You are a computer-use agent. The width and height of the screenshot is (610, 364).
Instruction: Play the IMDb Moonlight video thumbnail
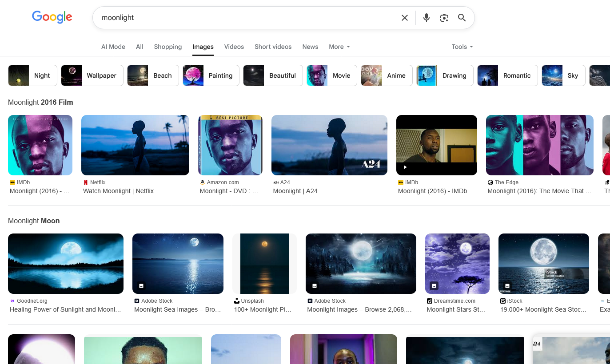[x=437, y=145]
